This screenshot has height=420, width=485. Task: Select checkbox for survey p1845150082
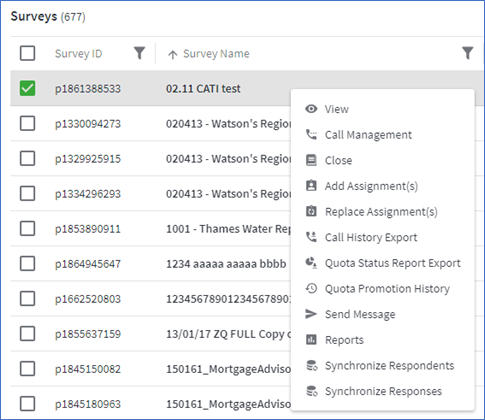[x=27, y=369]
